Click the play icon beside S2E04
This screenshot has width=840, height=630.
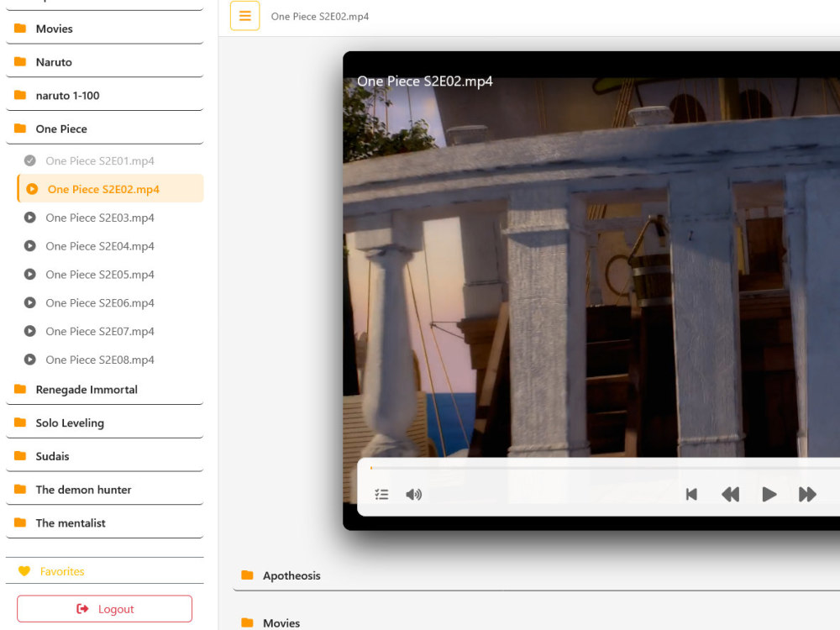coord(30,246)
